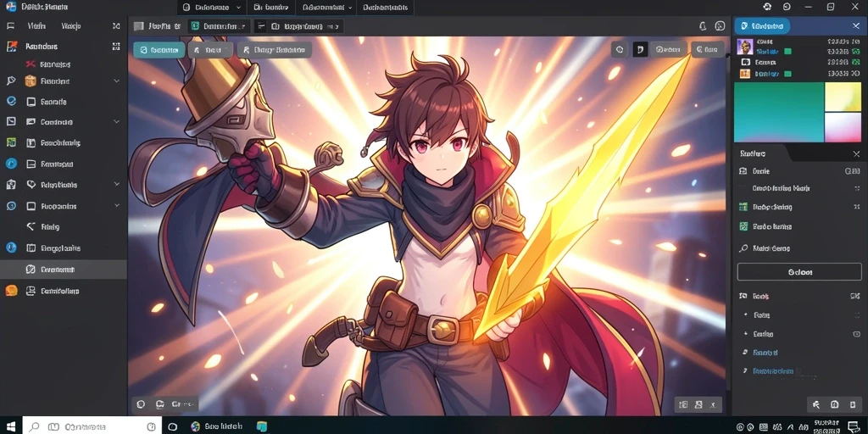Select the blue pill tab in right panel

762,26
